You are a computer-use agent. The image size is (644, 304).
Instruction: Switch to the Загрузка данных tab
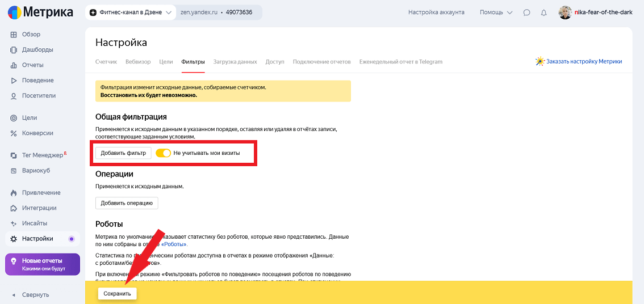click(235, 62)
